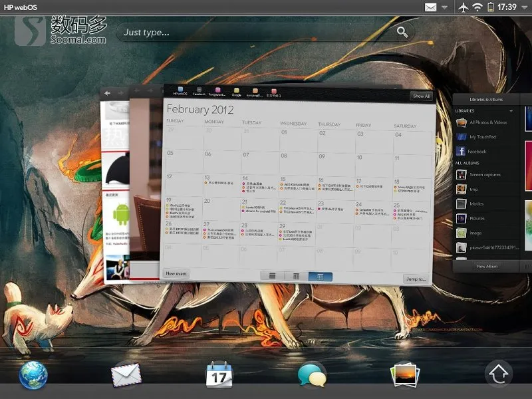Image resolution: width=532 pixels, height=399 pixels.
Task: Open the picasa album in Photos
Action: click(x=486, y=247)
